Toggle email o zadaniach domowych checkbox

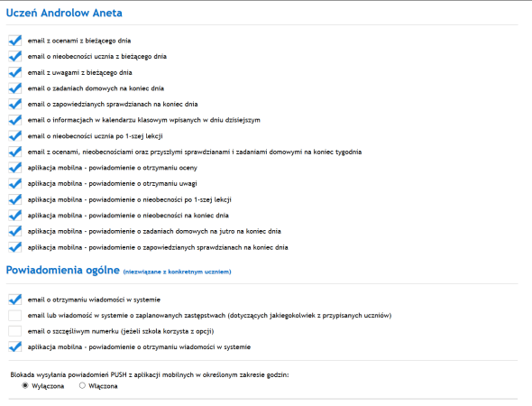(15, 88)
